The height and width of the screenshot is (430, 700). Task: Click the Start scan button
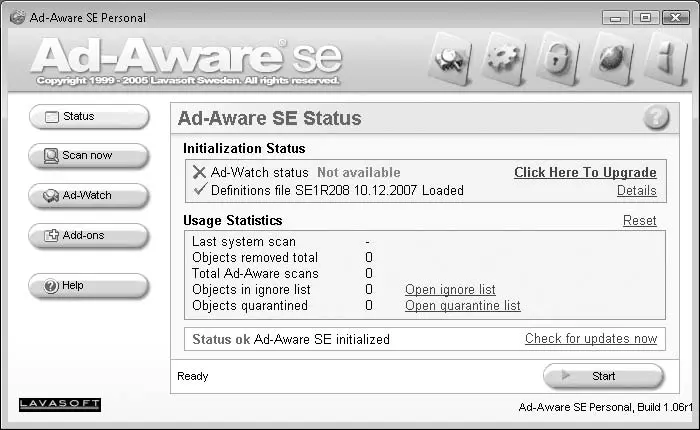tap(604, 376)
